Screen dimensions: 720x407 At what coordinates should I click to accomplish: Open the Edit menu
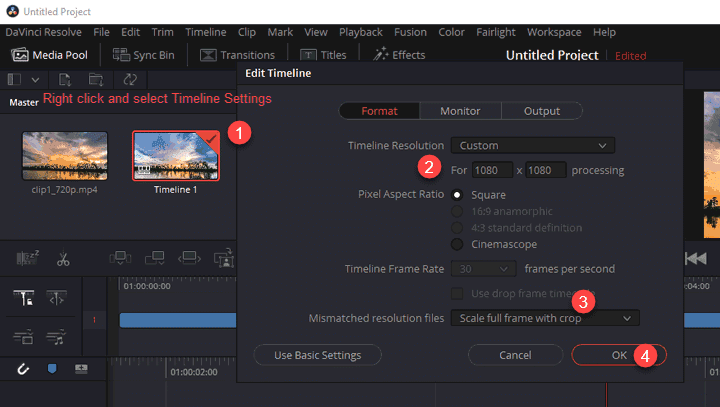click(x=130, y=32)
